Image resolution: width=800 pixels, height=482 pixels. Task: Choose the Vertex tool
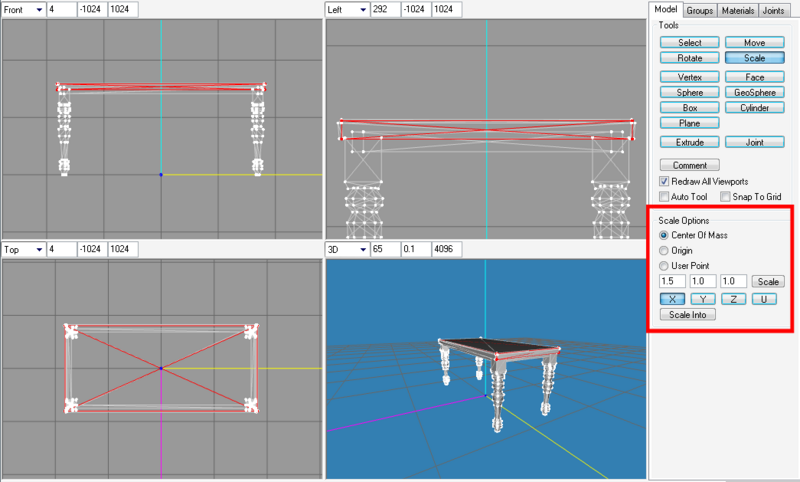point(689,76)
